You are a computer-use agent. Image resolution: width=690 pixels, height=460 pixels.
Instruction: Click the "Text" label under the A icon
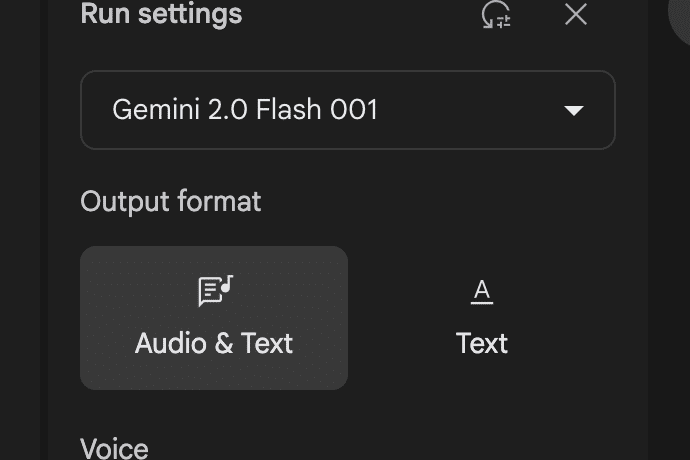click(x=482, y=344)
